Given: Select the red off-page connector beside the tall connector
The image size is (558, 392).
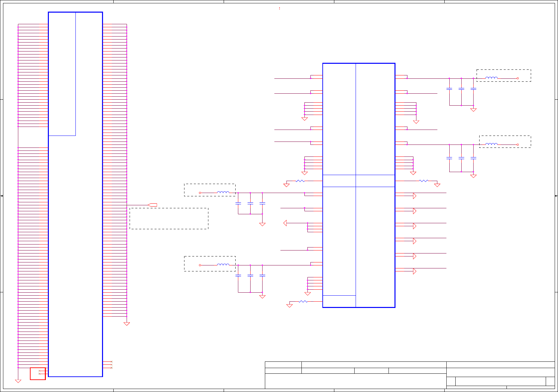Looking at the screenshot, I should coord(152,205).
